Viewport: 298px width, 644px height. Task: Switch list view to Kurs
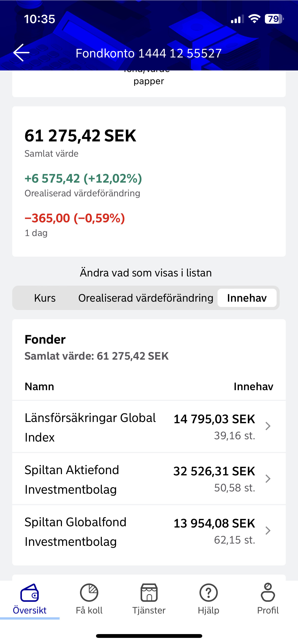(x=45, y=298)
